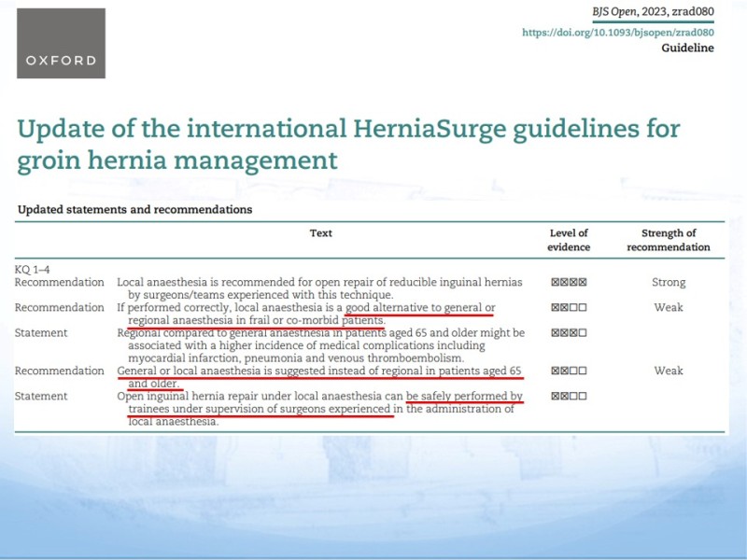Click the Guideline label under the DOI
The height and width of the screenshot is (560, 747).
click(687, 48)
